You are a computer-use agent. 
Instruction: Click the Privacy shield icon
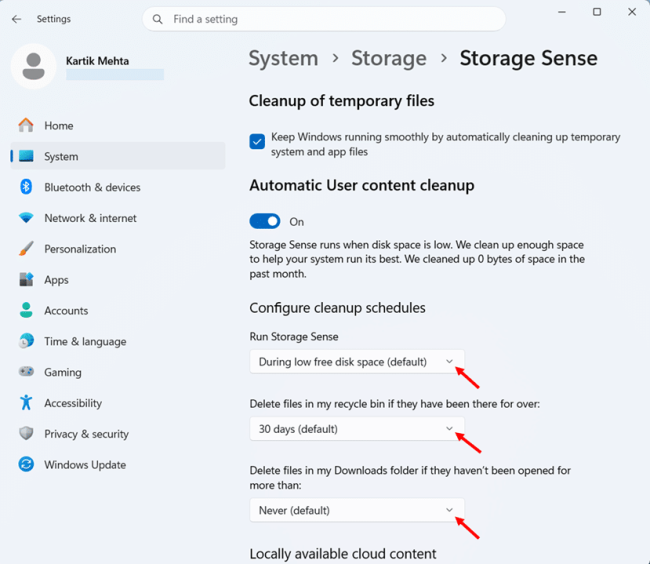pos(26,433)
